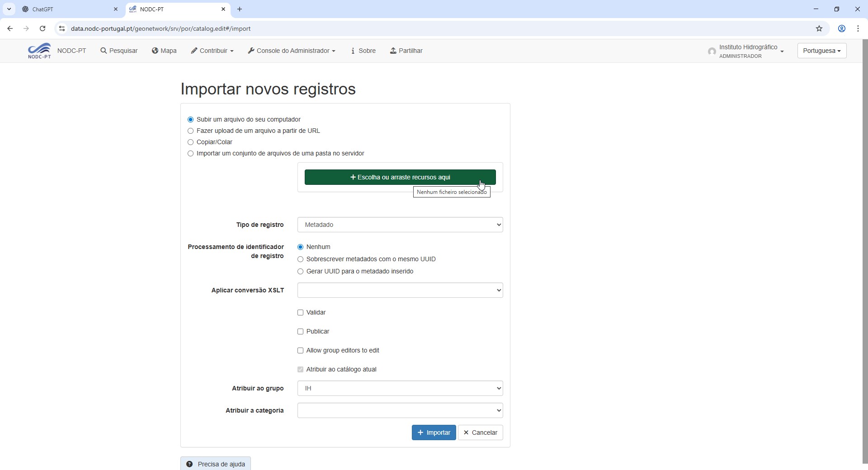Screen dimensions: 868x470
Task: Open Pesquisar search page
Action: 119,51
